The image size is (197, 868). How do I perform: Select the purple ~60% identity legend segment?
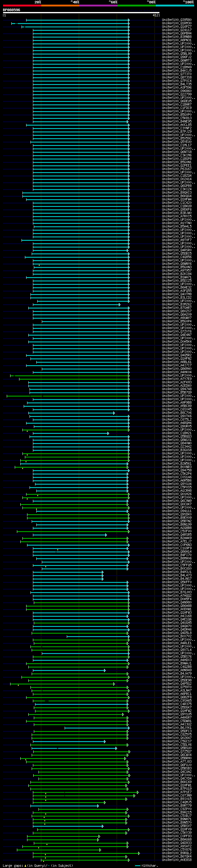[x=99, y=6]
